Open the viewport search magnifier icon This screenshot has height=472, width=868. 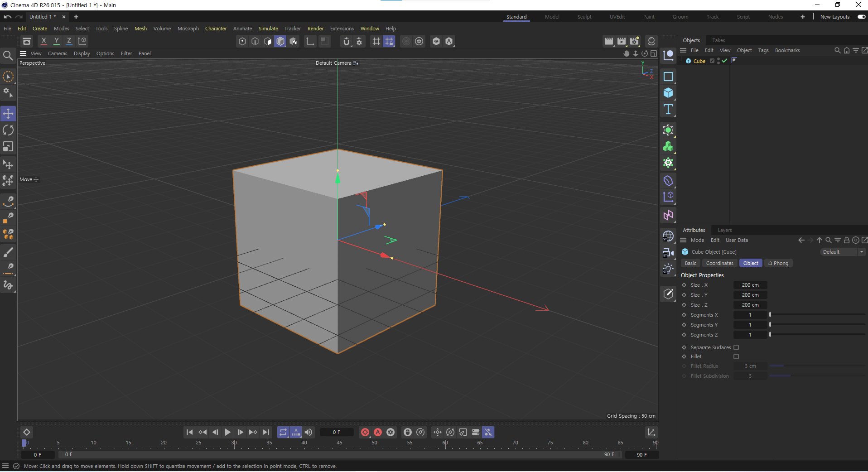8,56
